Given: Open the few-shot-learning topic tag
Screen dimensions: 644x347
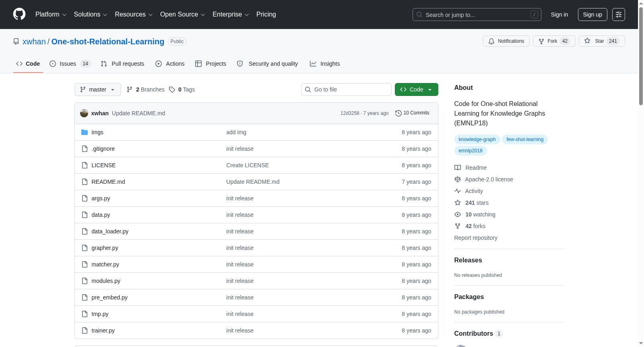Looking at the screenshot, I should [x=525, y=139].
